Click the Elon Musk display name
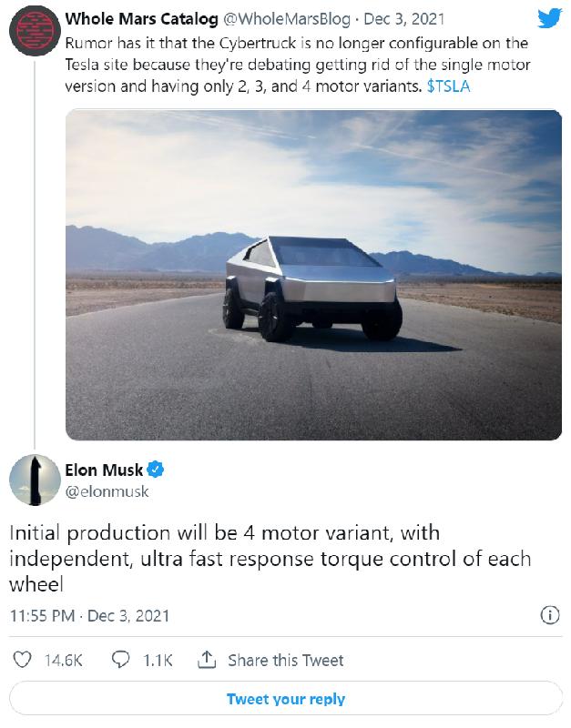This screenshot has height=728, width=571. coord(104,470)
